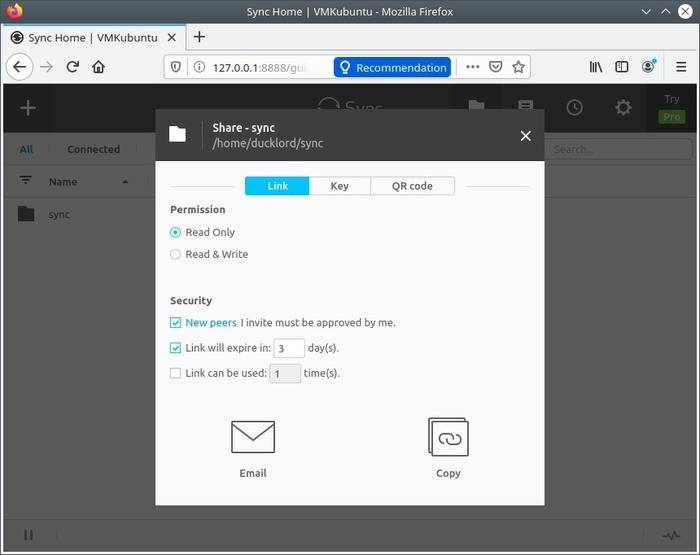Click the address bar URL
Screen dimensions: 700x555
(x=261, y=67)
